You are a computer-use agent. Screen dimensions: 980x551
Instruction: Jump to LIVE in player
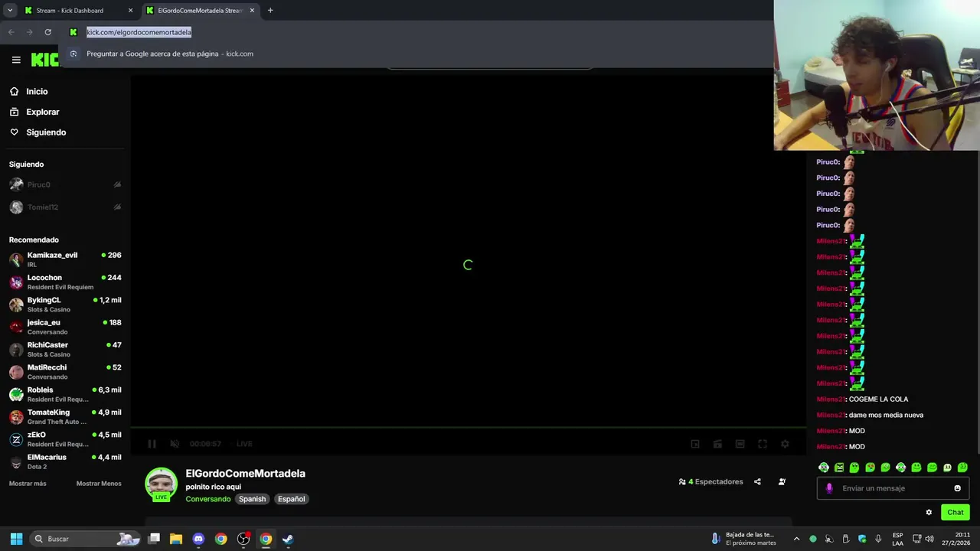click(x=244, y=444)
